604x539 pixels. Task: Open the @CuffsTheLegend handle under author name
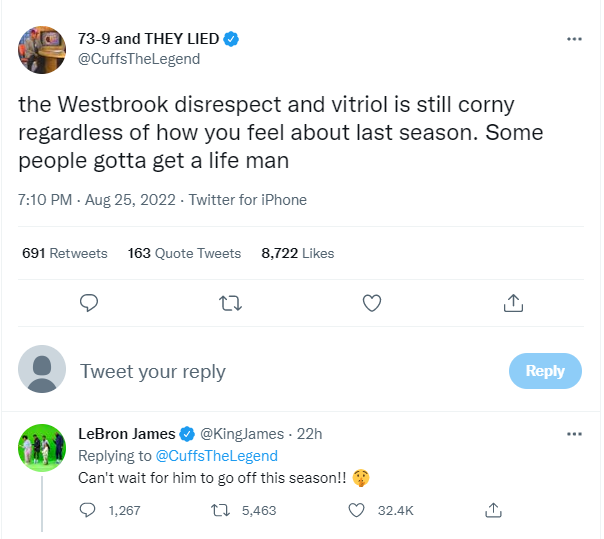coord(139,59)
